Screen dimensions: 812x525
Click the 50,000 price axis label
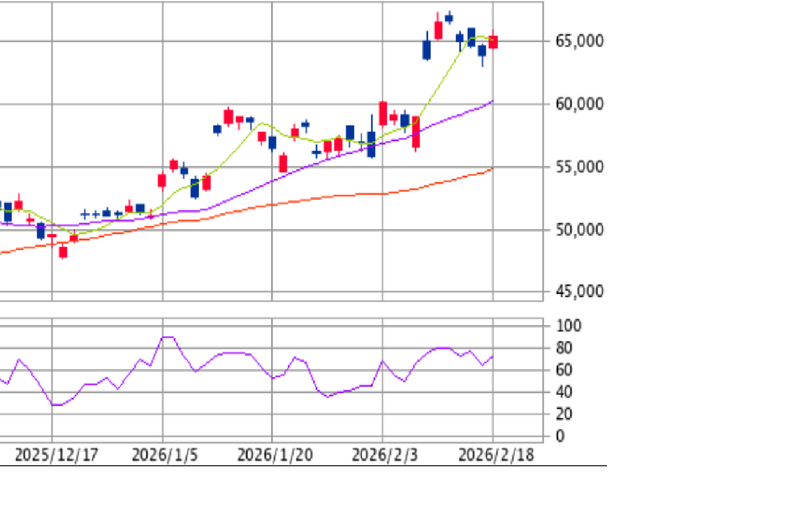[579, 230]
